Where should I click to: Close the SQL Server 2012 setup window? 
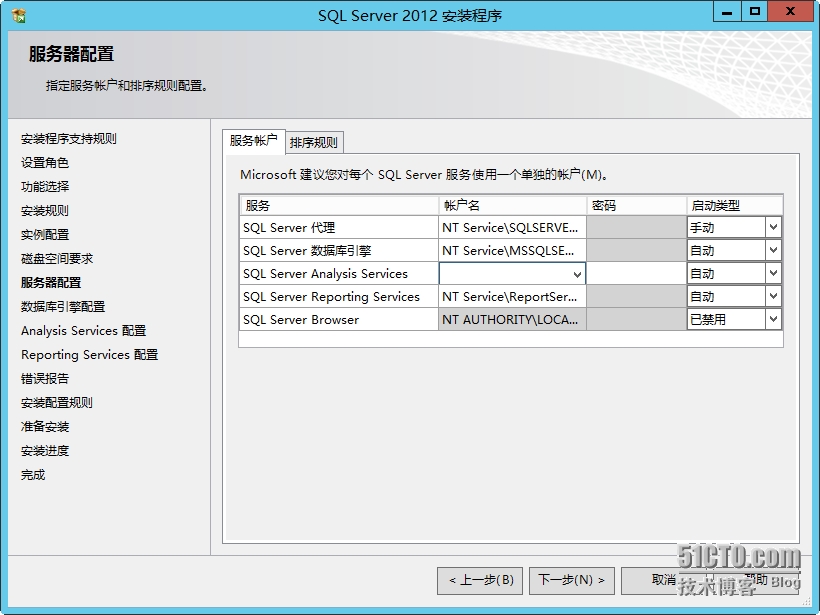point(790,12)
